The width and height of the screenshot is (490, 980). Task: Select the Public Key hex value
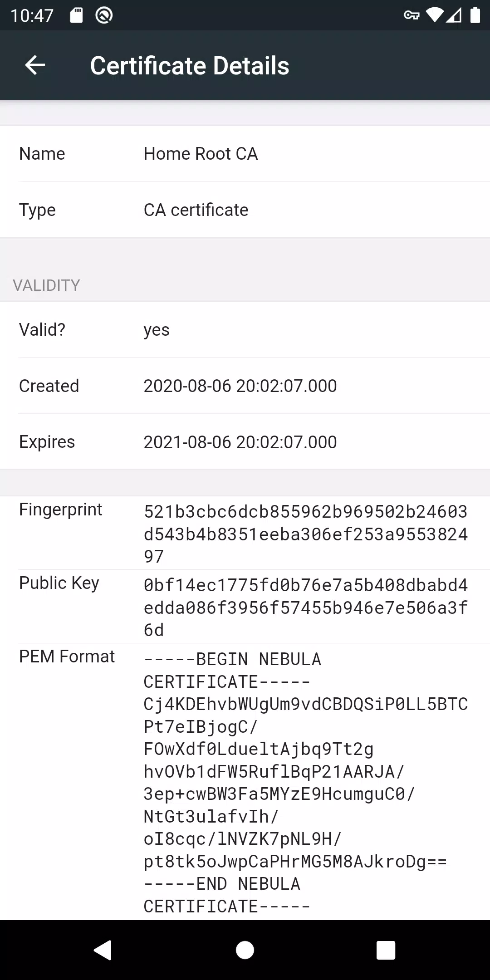tap(306, 608)
